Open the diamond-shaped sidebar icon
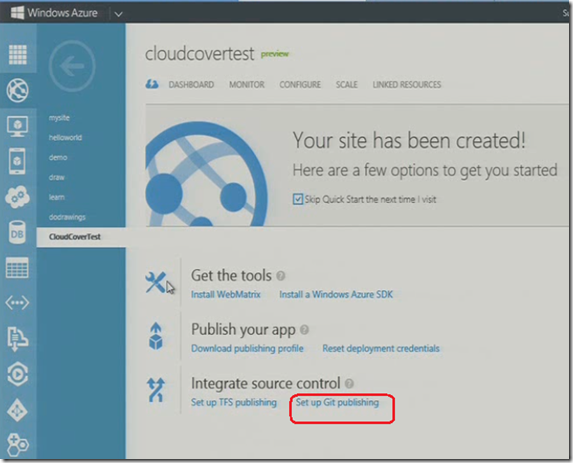The width and height of the screenshot is (573, 463). 17,411
